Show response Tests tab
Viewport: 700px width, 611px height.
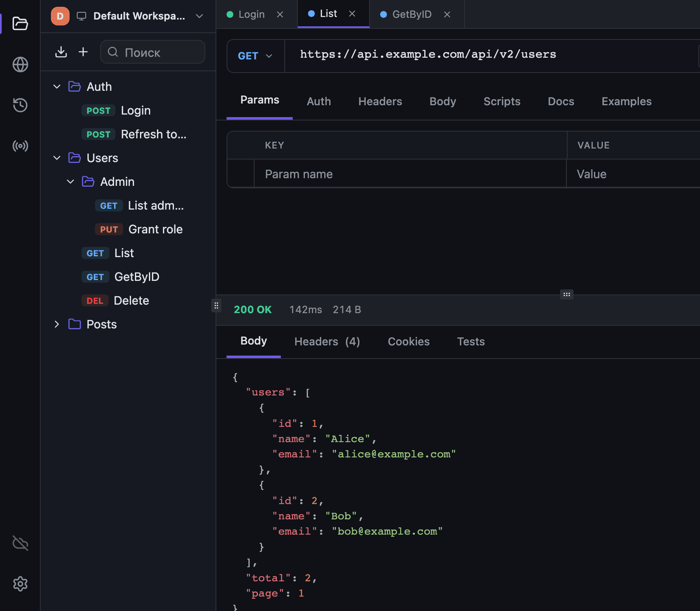coord(471,342)
